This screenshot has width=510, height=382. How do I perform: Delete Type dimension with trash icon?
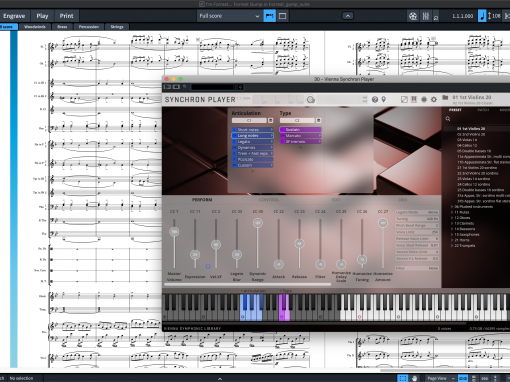[x=319, y=120]
